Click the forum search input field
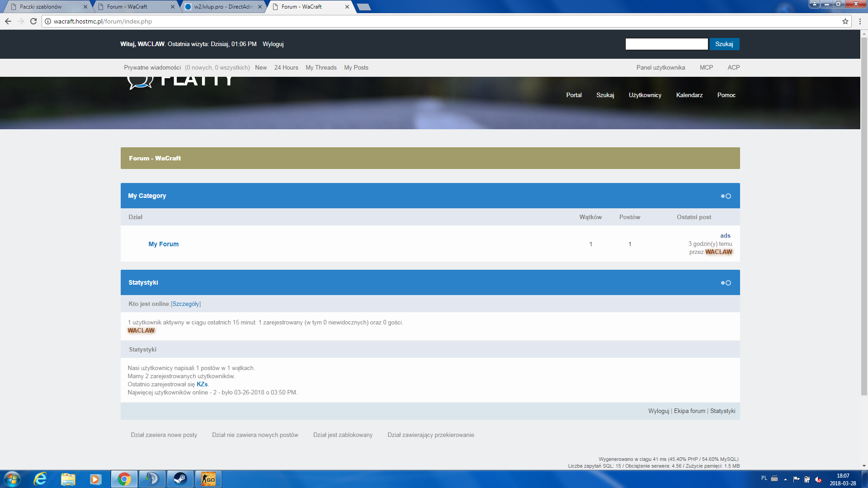Viewport: 868px width, 488px height. point(666,44)
